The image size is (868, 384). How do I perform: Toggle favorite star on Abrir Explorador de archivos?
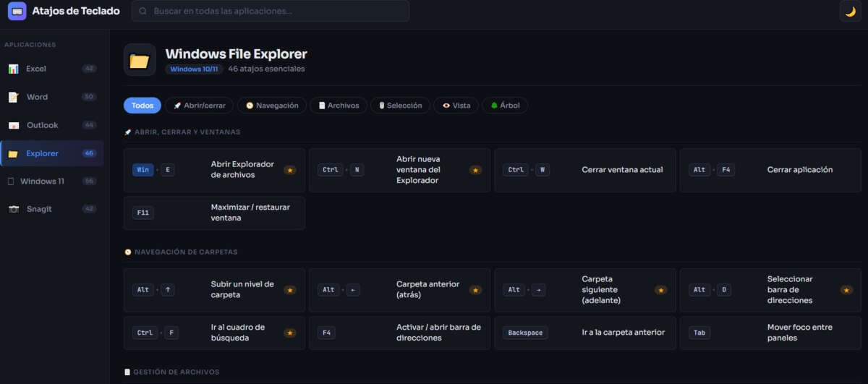[289, 170]
